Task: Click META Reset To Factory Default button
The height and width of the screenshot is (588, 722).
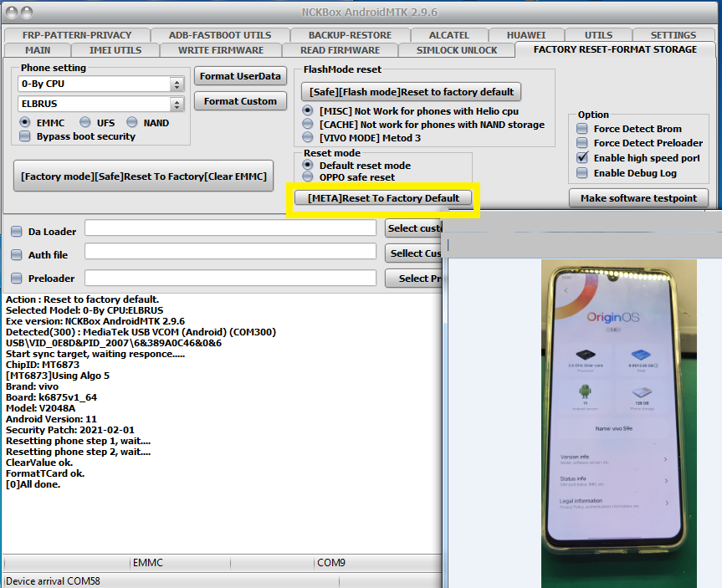Action: tap(383, 198)
